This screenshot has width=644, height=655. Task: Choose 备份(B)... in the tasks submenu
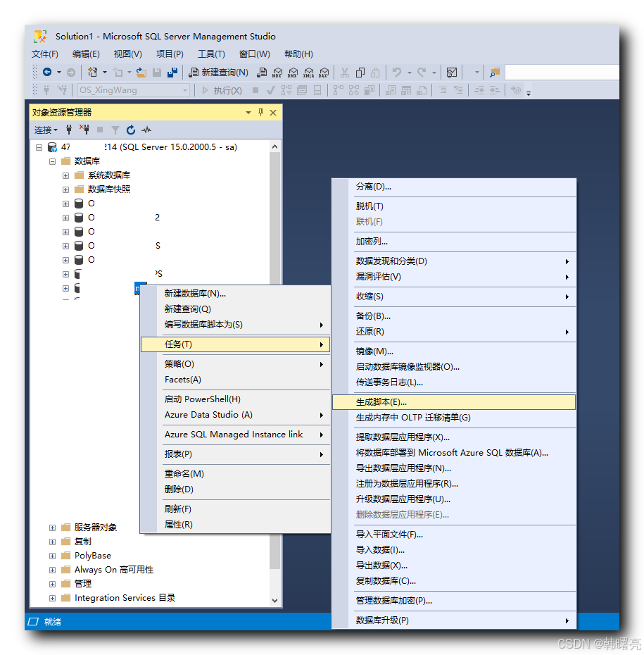(454, 316)
